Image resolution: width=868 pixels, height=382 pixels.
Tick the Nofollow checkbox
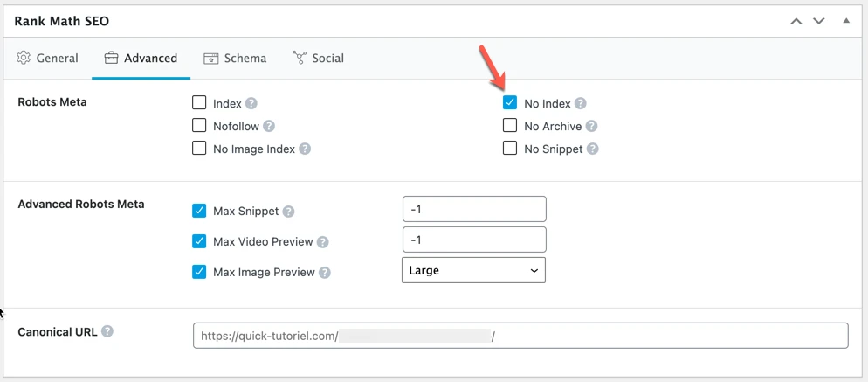pos(199,126)
